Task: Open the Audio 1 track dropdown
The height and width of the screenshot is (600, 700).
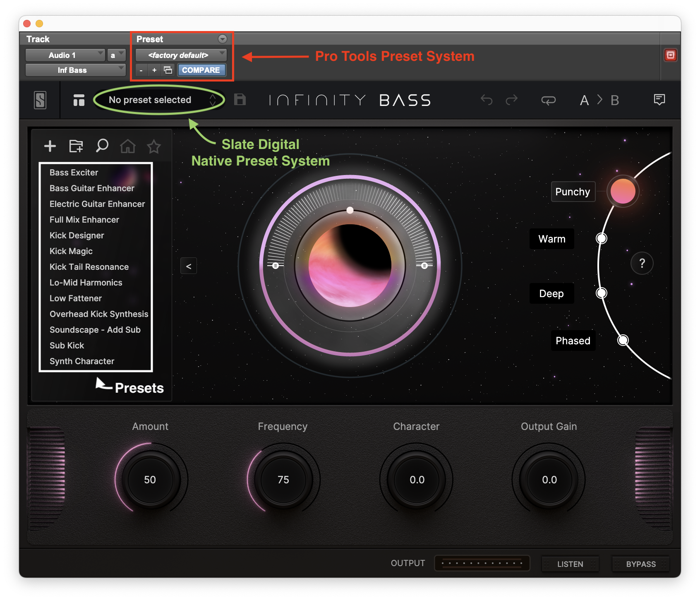Action: pos(65,55)
